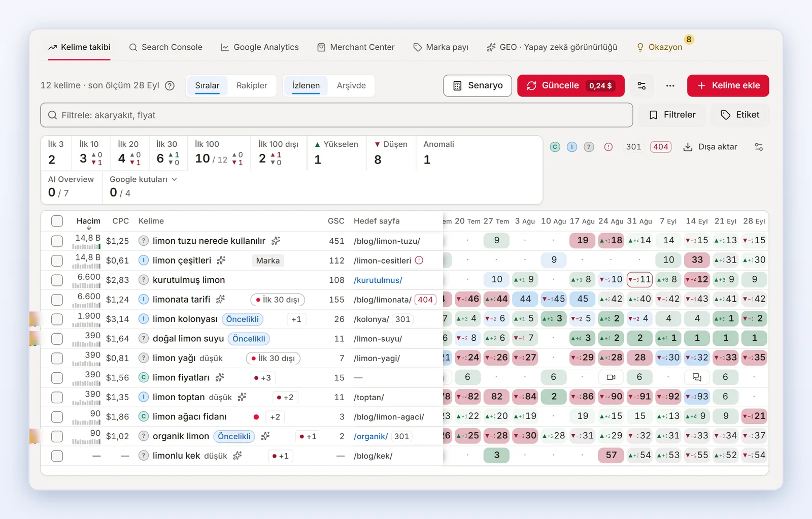
Task: Open the /kurutulmus/ target page link
Action: (378, 280)
